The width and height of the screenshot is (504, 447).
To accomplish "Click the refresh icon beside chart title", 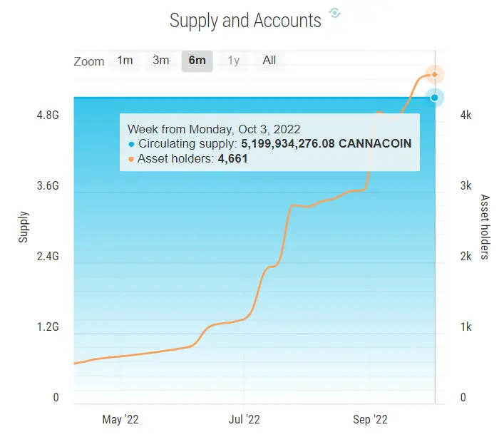I will click(x=334, y=13).
